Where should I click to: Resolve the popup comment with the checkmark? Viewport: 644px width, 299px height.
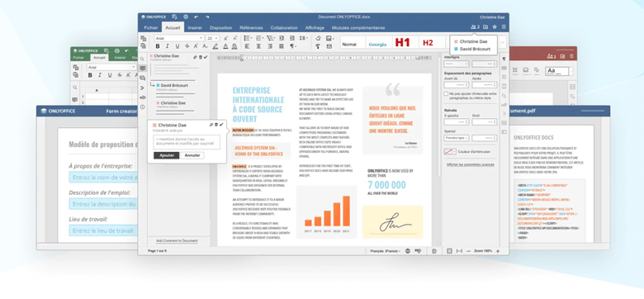[221, 125]
